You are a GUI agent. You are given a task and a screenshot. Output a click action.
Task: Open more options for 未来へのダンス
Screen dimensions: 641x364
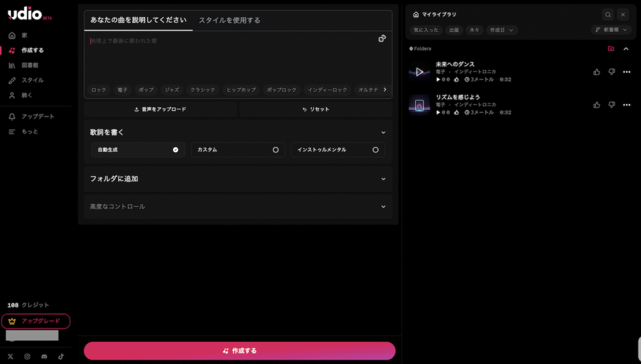(x=627, y=72)
